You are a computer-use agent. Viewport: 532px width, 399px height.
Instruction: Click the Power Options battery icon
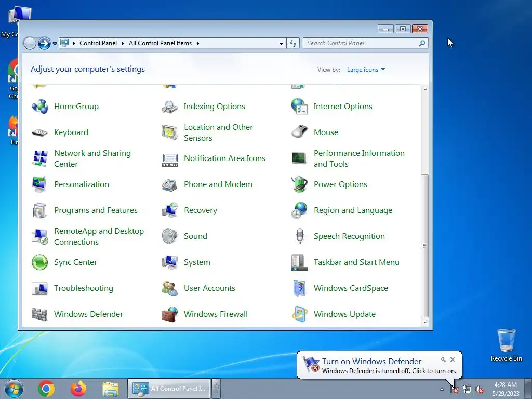(x=300, y=184)
